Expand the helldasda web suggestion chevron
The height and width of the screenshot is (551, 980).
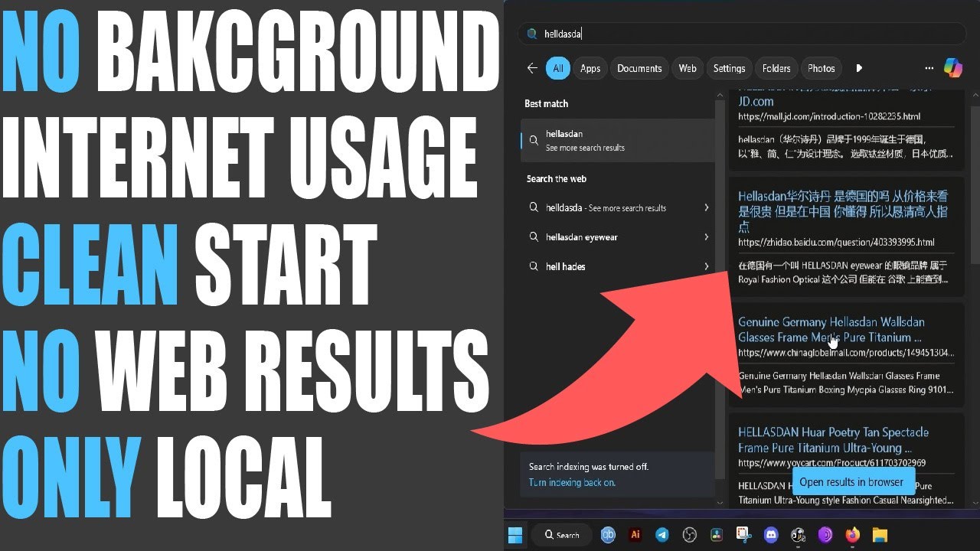(706, 207)
